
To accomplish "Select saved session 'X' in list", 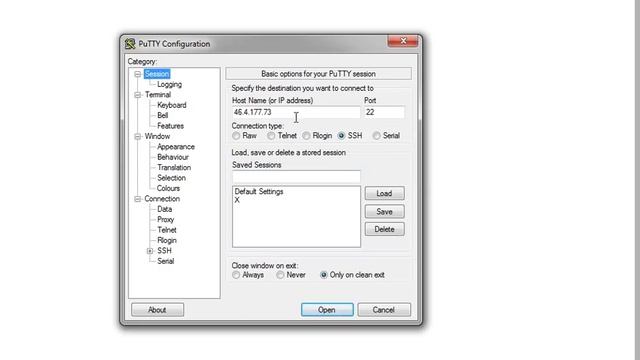I will [x=237, y=200].
